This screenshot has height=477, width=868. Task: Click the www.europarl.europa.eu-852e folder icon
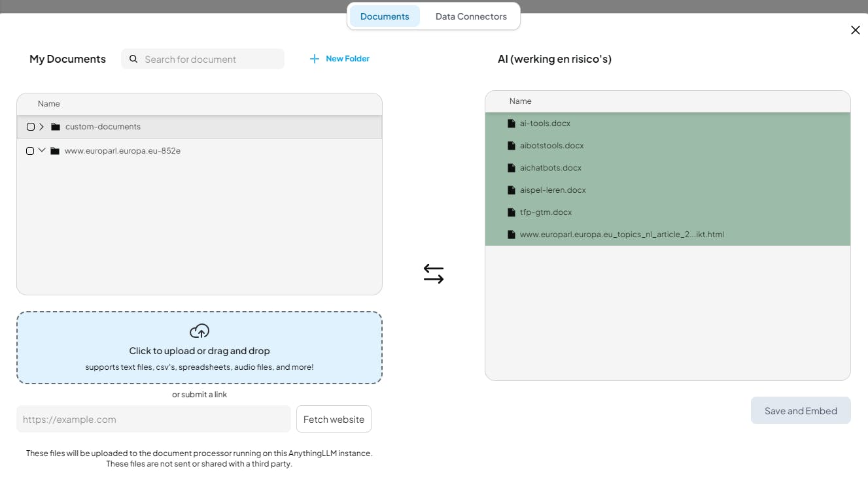click(x=55, y=151)
